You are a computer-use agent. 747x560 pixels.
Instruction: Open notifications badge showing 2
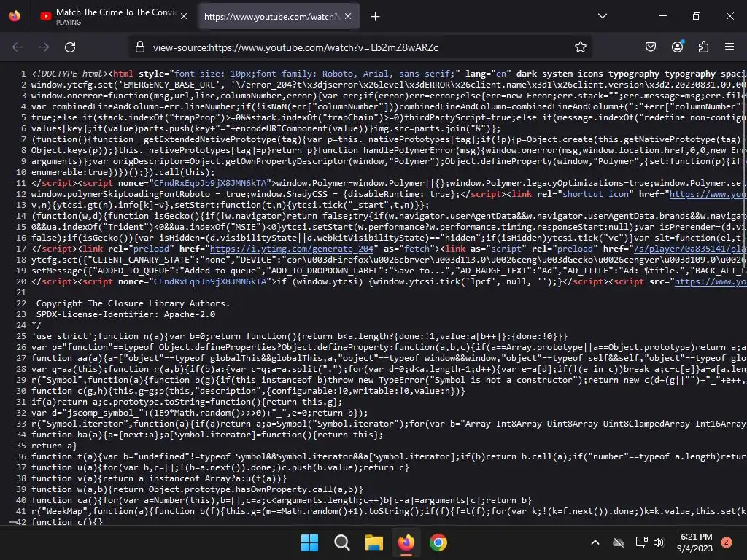coord(727,542)
